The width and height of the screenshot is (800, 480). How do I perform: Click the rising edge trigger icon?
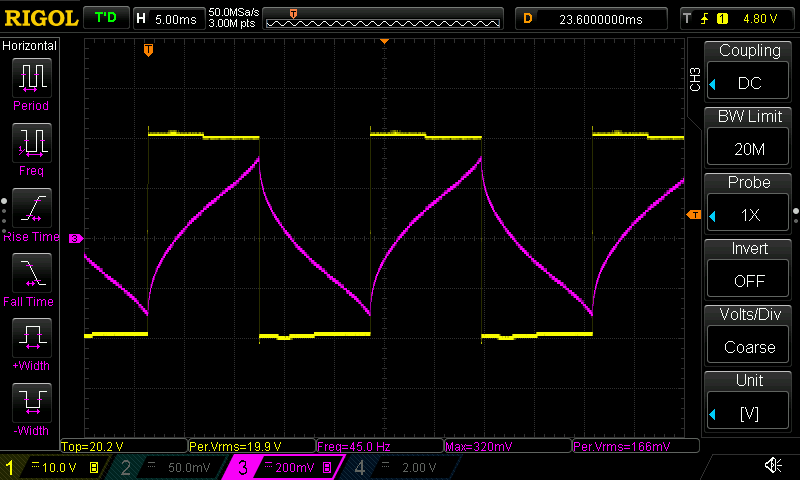point(705,19)
